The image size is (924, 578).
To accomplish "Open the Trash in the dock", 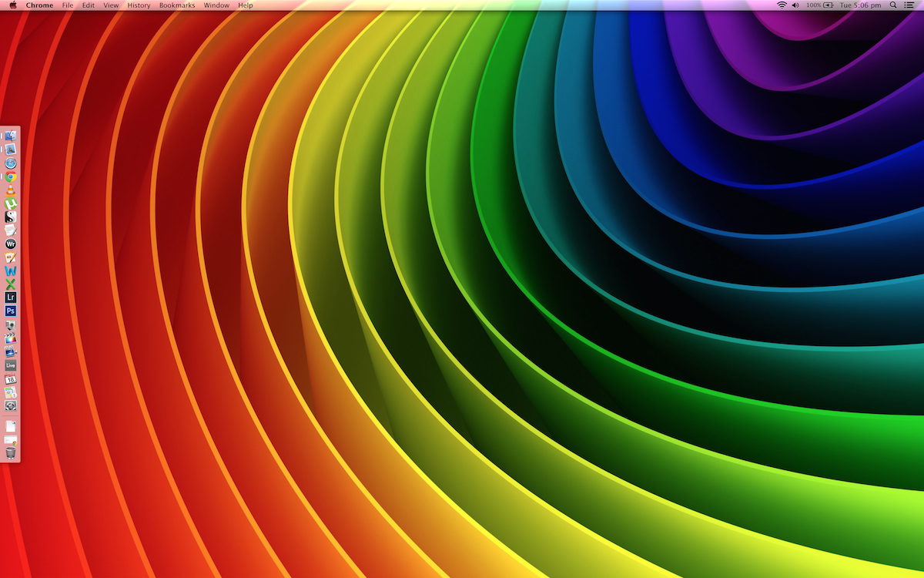I will tap(11, 453).
